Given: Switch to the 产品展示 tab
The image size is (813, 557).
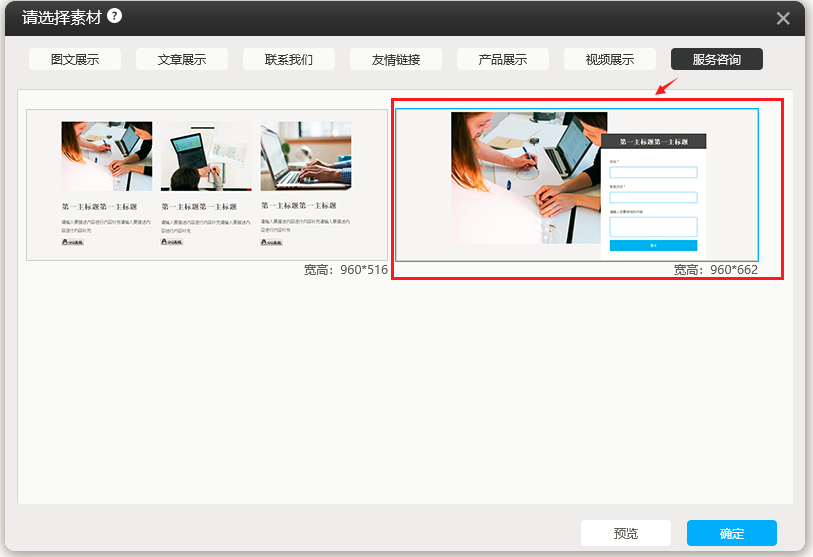Looking at the screenshot, I should point(503,59).
